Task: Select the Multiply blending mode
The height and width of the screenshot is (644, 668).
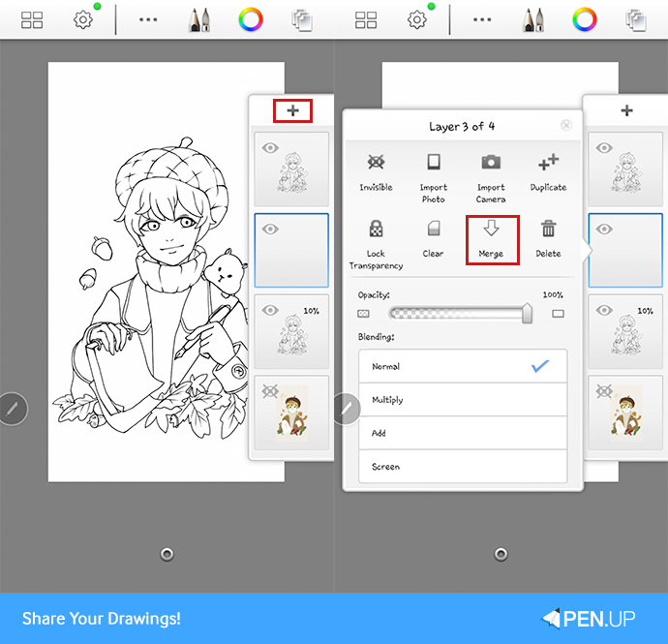Action: [463, 399]
